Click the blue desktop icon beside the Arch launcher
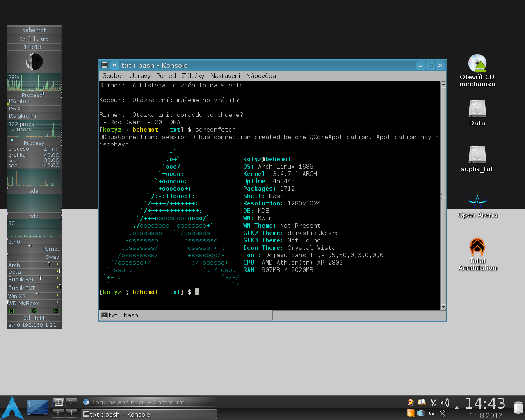This screenshot has height=420, width=525. point(38,408)
